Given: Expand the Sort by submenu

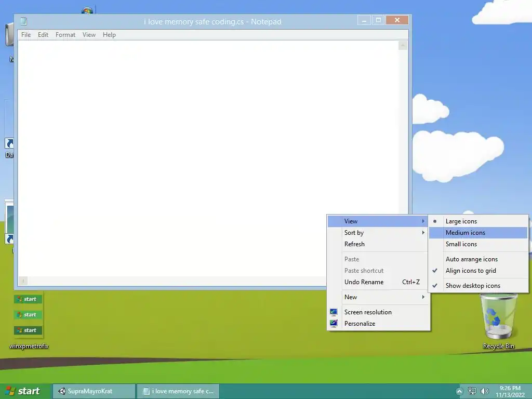Looking at the screenshot, I should pyautogui.click(x=377, y=233).
